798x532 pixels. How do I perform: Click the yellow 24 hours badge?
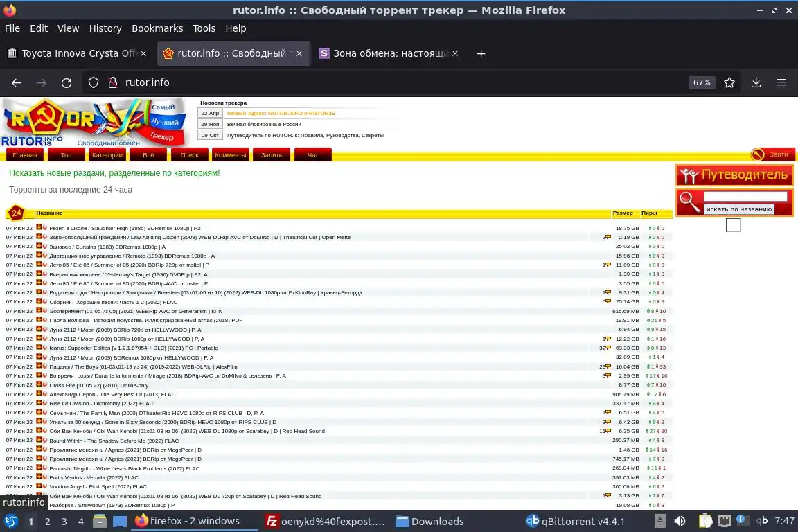point(17,213)
